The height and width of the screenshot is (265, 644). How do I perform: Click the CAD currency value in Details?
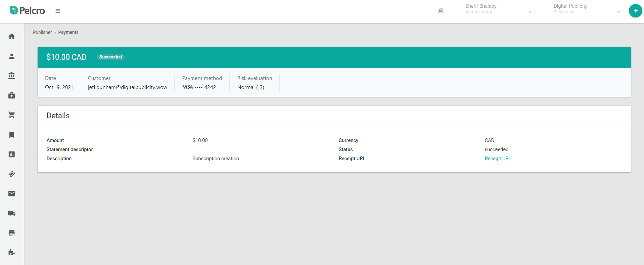pos(489,140)
